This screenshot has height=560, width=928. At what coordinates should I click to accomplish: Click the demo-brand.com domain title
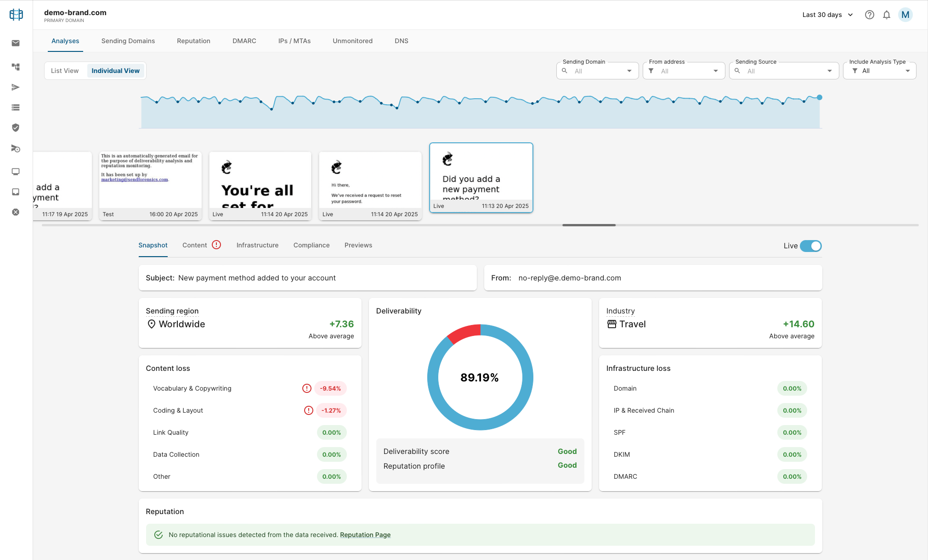(75, 12)
